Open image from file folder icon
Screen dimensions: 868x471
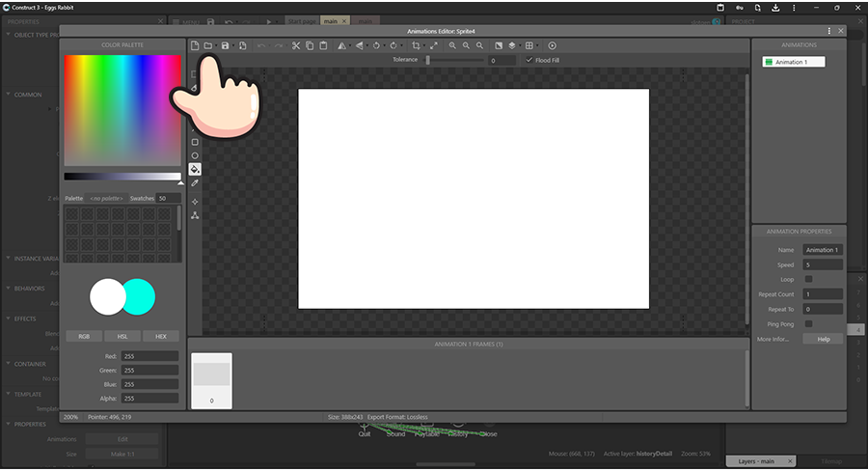tap(207, 45)
